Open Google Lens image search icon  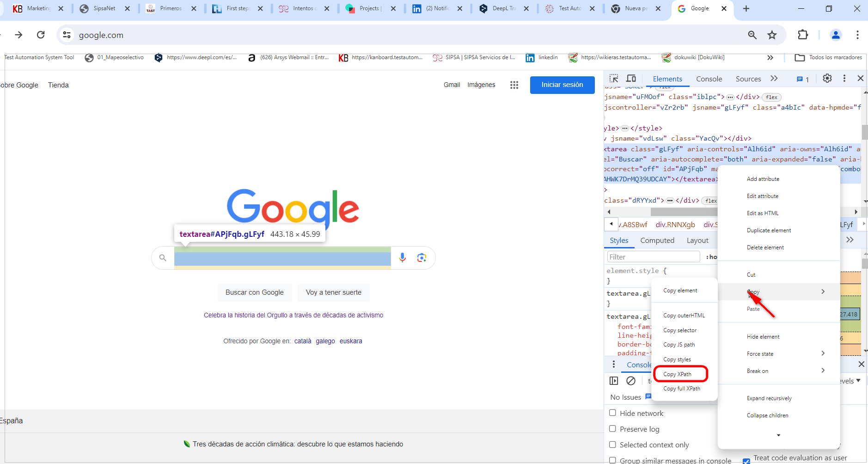(x=422, y=258)
